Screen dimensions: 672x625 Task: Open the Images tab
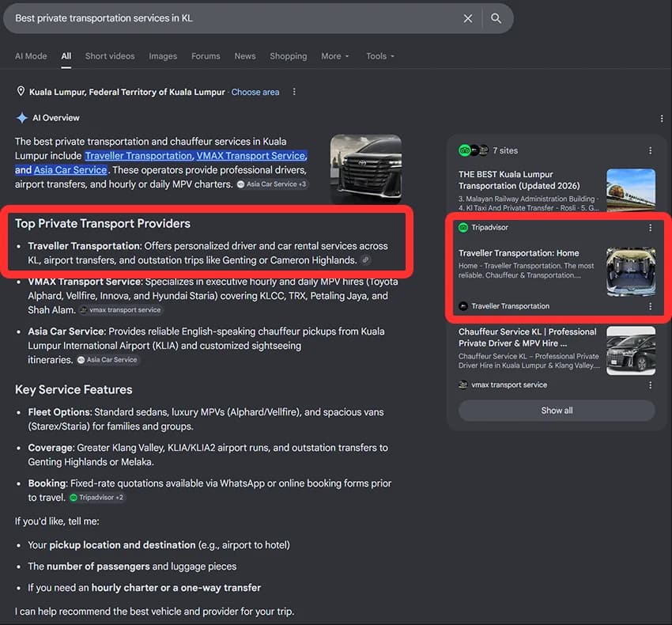[x=163, y=56]
